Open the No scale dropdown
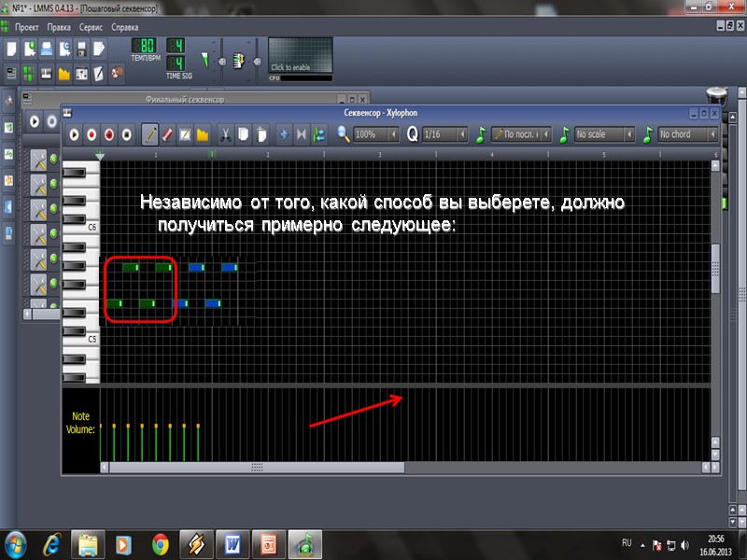The width and height of the screenshot is (747, 560). 605,134
